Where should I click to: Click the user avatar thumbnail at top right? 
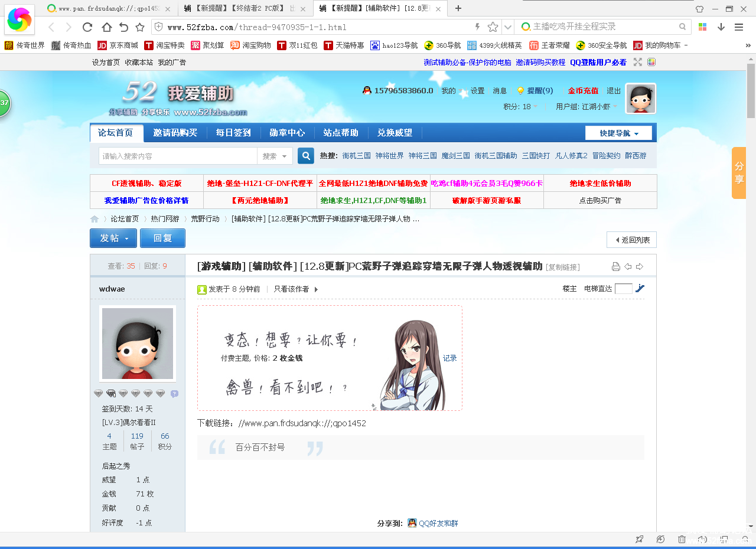[641, 98]
